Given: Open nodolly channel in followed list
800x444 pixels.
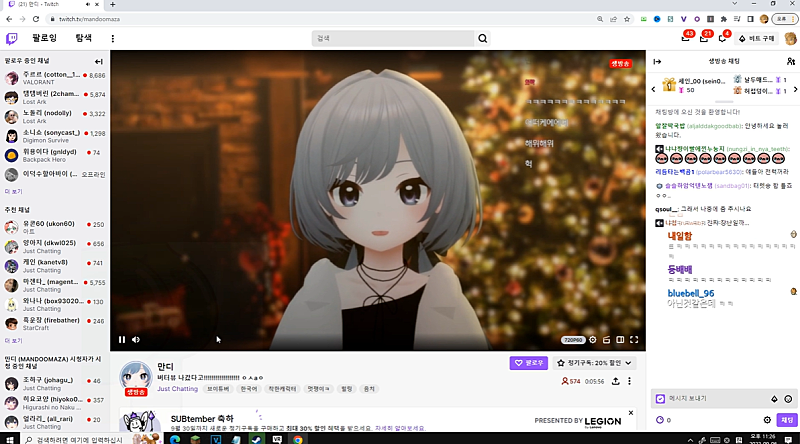Looking at the screenshot, I should pyautogui.click(x=55, y=117).
